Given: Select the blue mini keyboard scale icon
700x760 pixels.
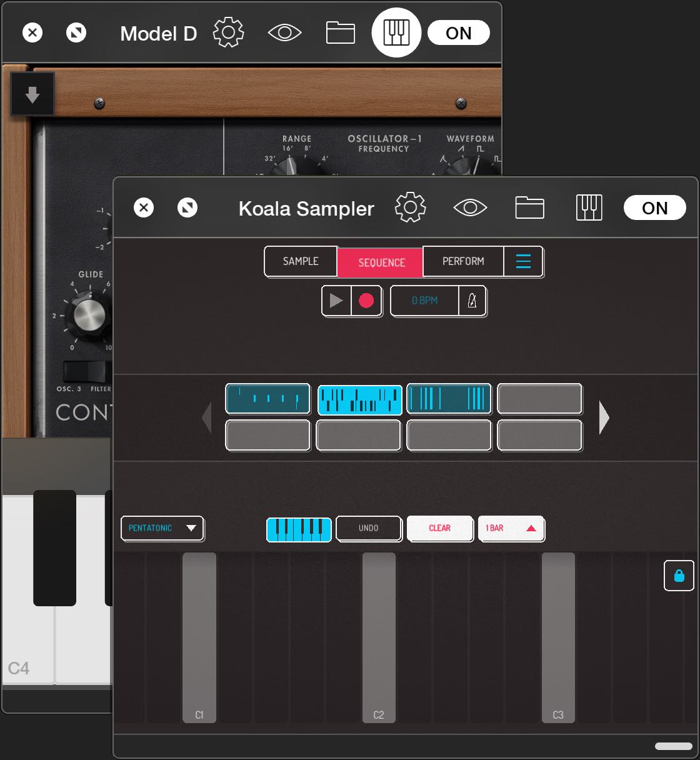Looking at the screenshot, I should [x=298, y=529].
